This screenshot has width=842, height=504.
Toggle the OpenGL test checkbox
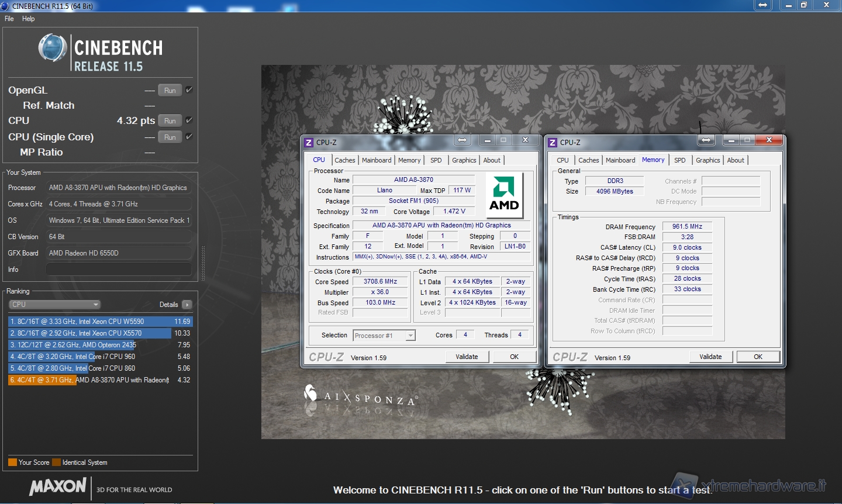pyautogui.click(x=189, y=90)
